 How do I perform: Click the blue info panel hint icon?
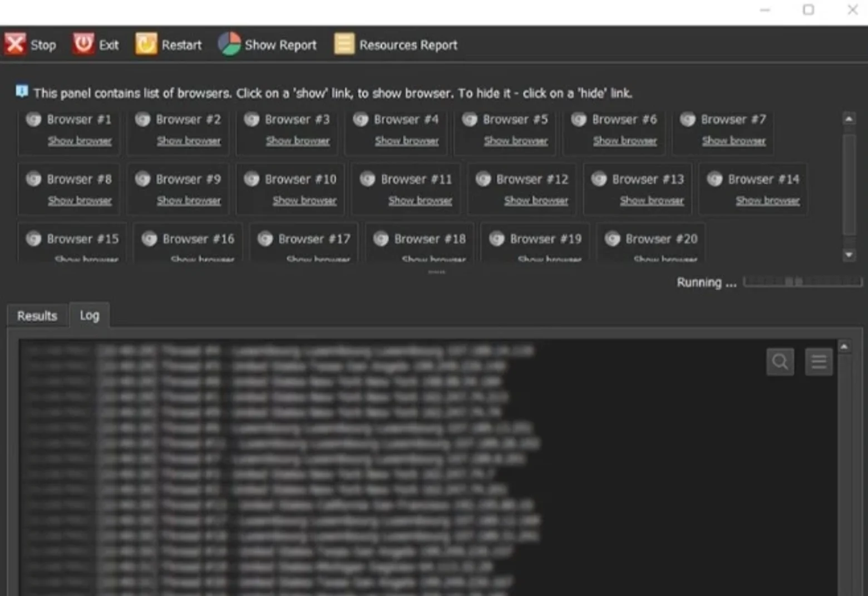(x=21, y=91)
